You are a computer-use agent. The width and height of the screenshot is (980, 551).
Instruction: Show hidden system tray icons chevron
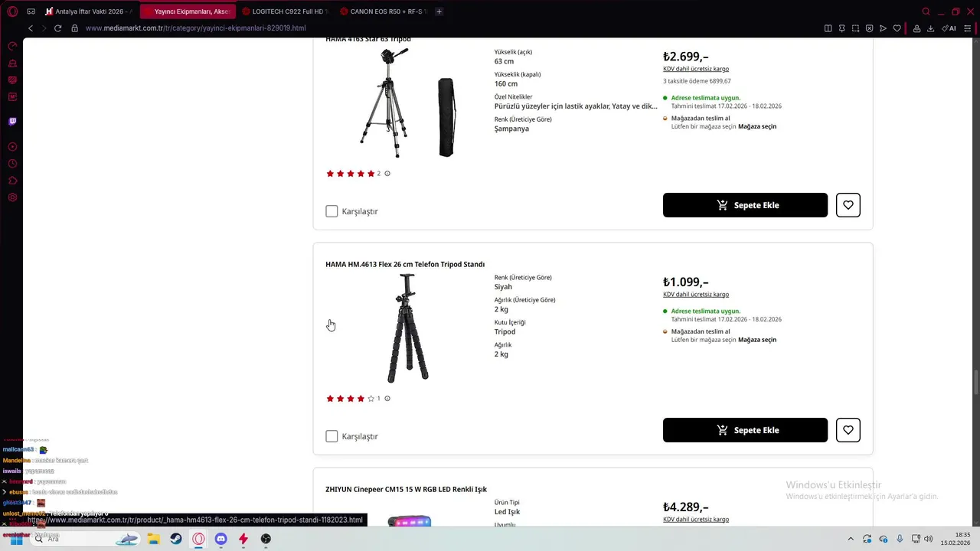pyautogui.click(x=850, y=539)
